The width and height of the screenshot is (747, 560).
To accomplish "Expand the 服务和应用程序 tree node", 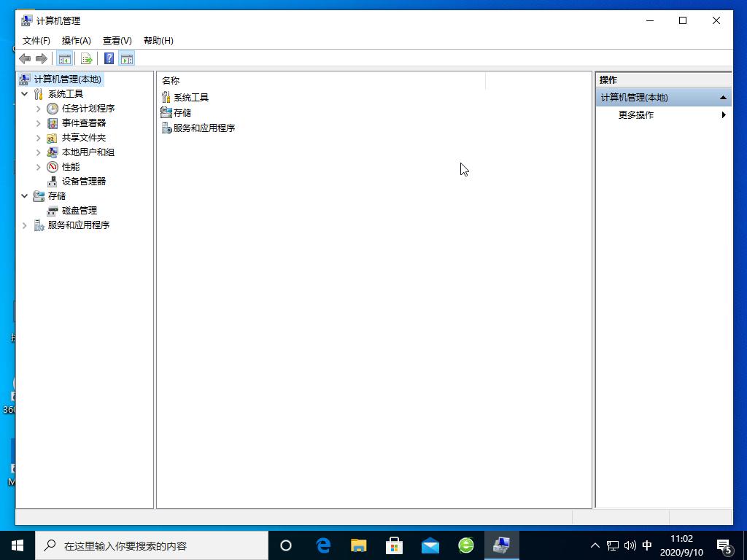I will [24, 225].
